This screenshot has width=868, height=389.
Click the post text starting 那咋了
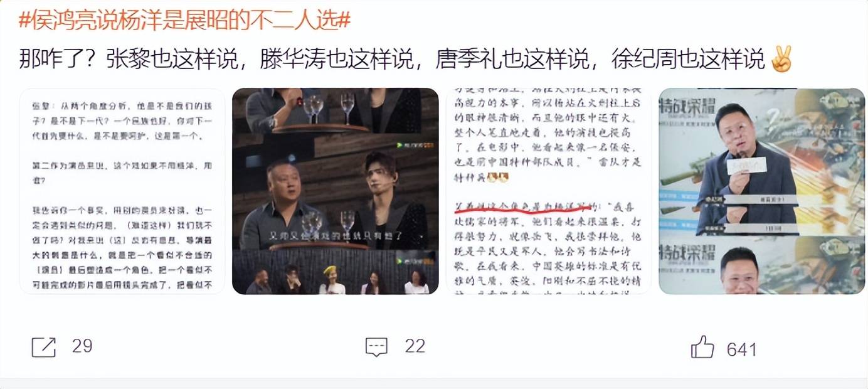(392, 60)
